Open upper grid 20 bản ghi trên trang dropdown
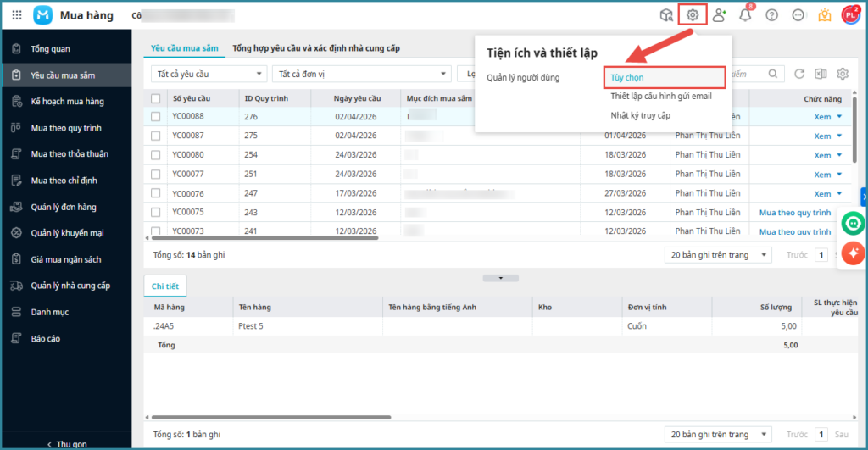 click(x=718, y=255)
